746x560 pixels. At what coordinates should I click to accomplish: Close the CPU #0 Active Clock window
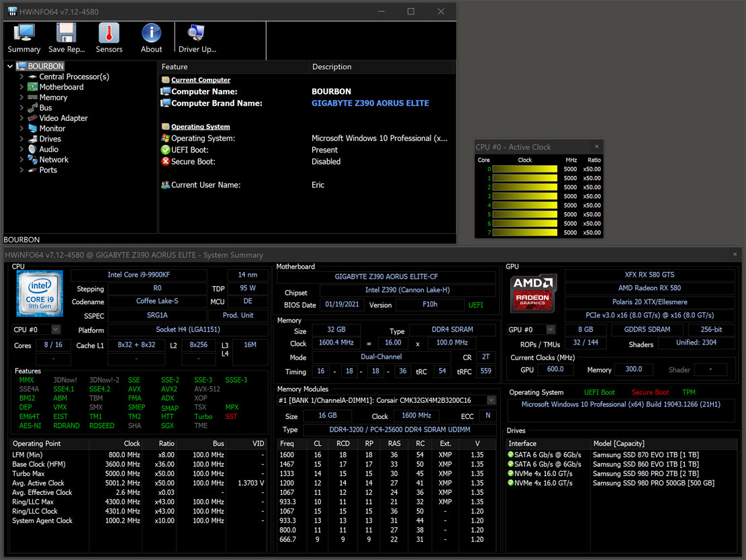click(597, 146)
